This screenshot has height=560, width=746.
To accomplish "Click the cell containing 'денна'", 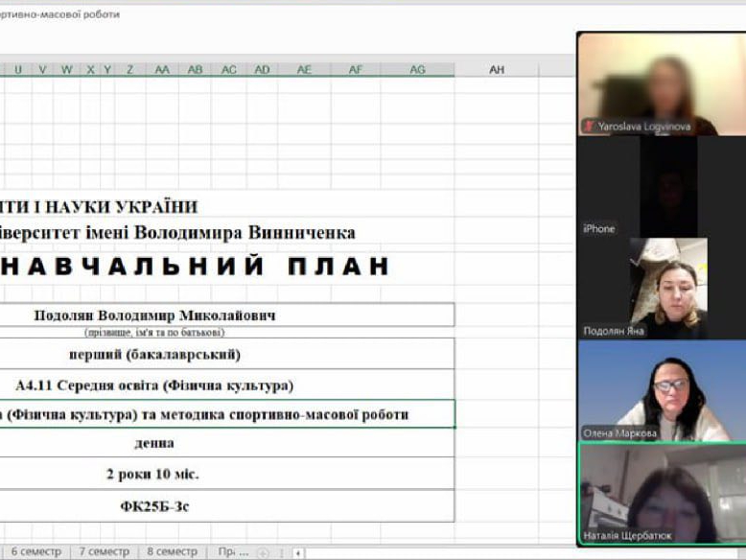I will tap(227, 443).
